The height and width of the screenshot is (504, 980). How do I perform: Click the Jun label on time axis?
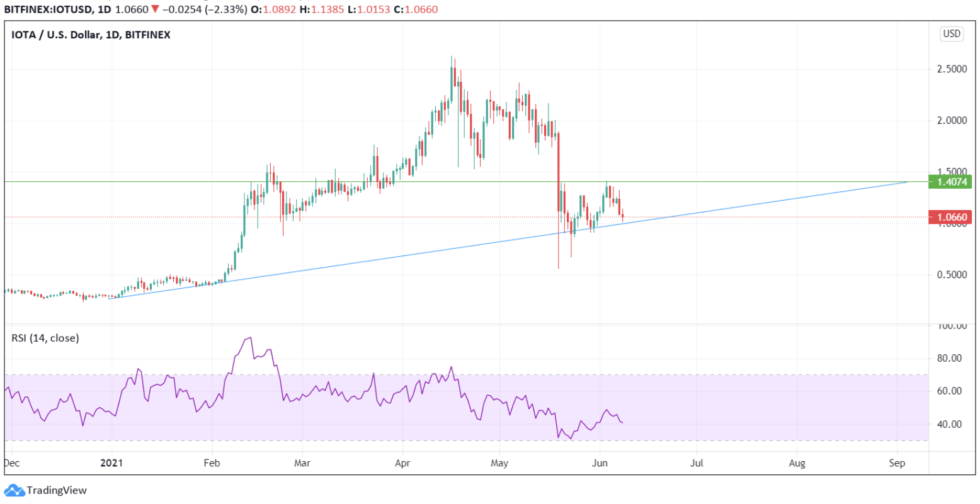[x=600, y=464]
